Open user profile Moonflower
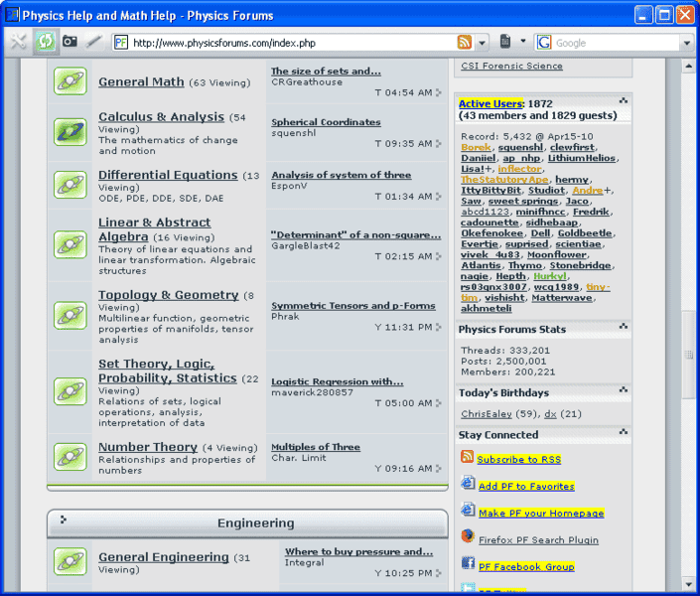700x596 pixels. [557, 254]
